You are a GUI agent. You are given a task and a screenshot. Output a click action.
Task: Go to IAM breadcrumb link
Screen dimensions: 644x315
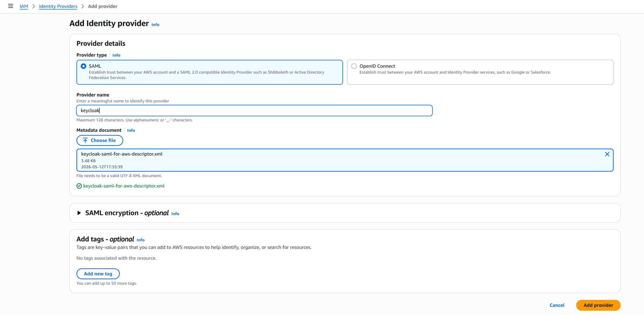pos(24,6)
